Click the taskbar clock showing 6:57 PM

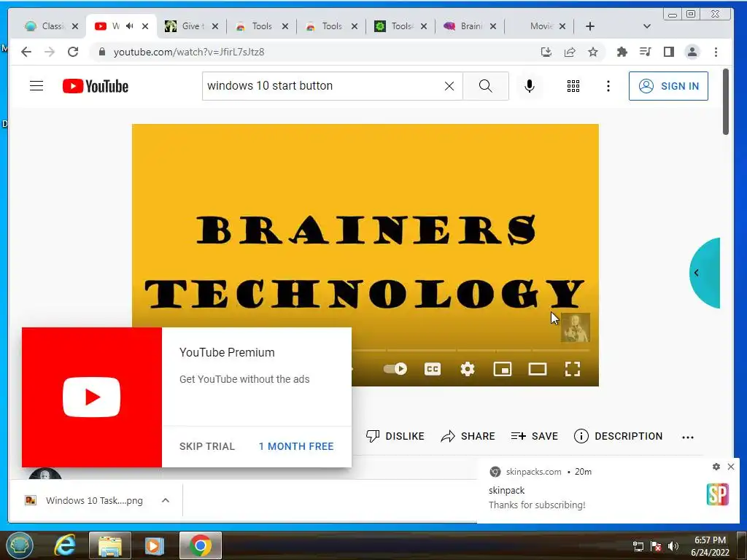tap(710, 545)
